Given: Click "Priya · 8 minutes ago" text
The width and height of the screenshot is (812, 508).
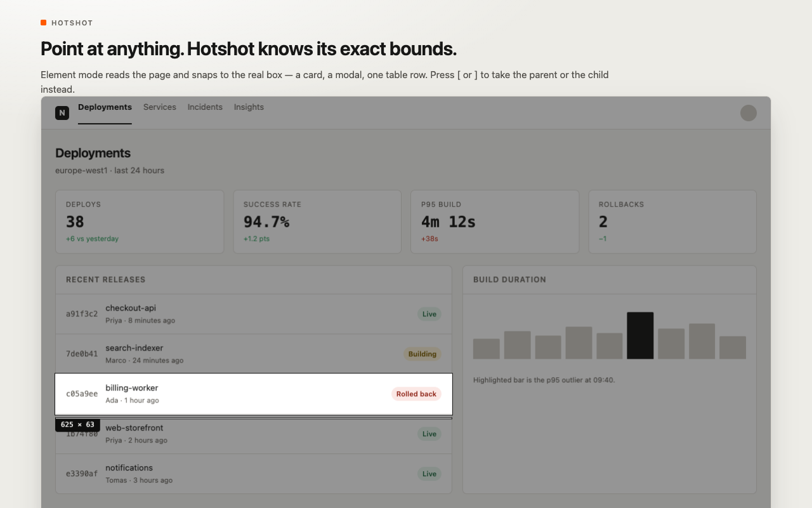Looking at the screenshot, I should 140,321.
